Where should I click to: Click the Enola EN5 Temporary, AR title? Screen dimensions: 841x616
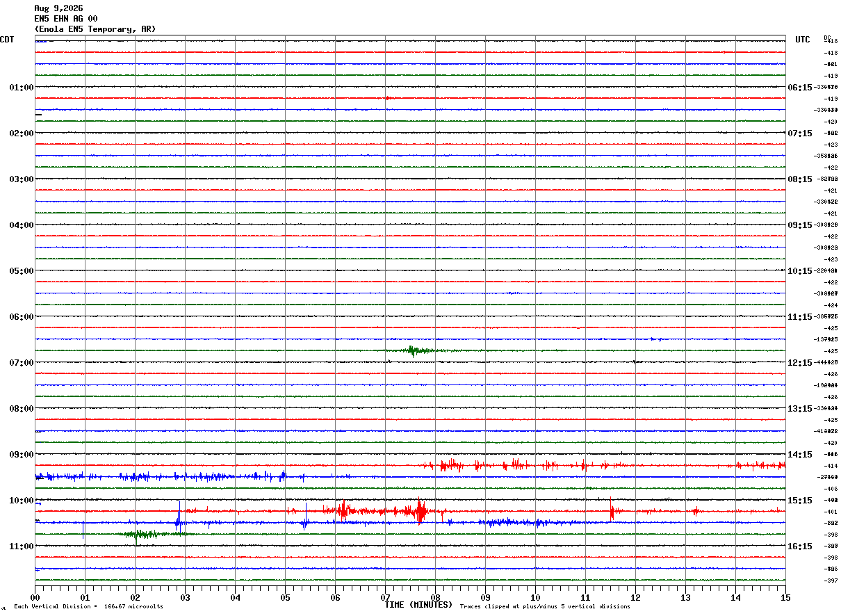point(95,29)
